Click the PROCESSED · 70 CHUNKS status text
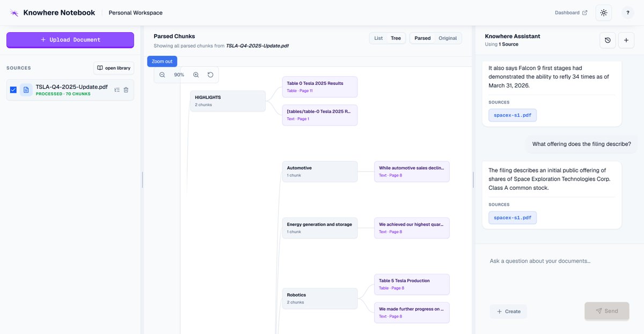644x334 pixels. click(x=63, y=94)
